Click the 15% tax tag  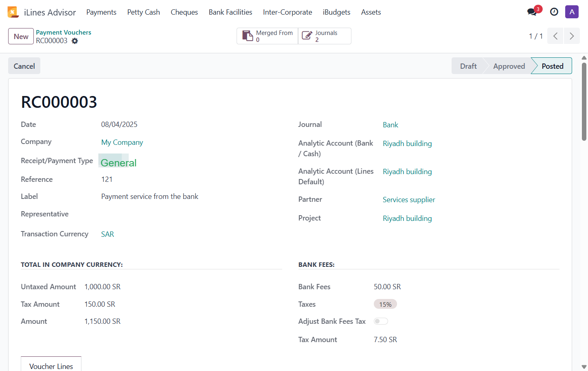tap(385, 304)
